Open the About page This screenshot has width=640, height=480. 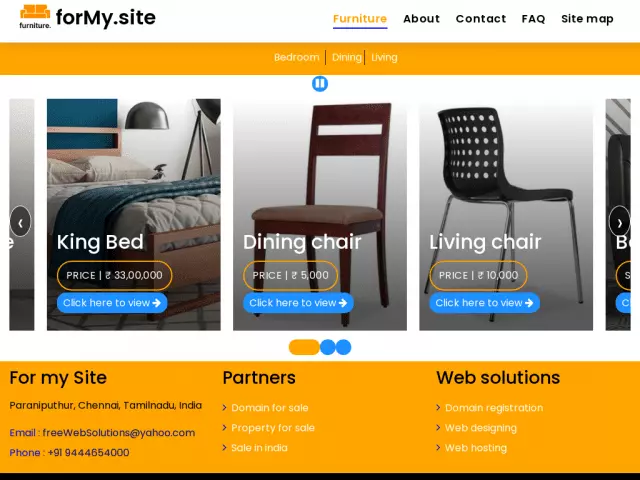421,19
